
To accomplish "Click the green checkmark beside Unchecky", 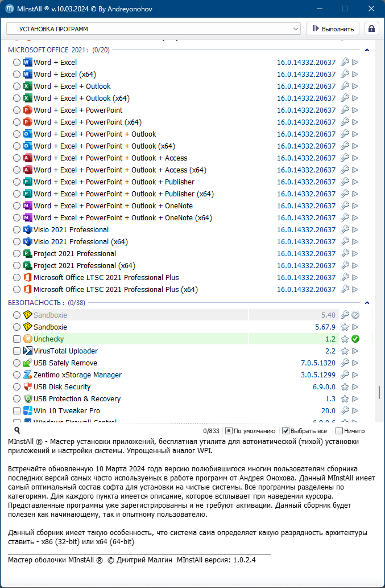I will (355, 339).
